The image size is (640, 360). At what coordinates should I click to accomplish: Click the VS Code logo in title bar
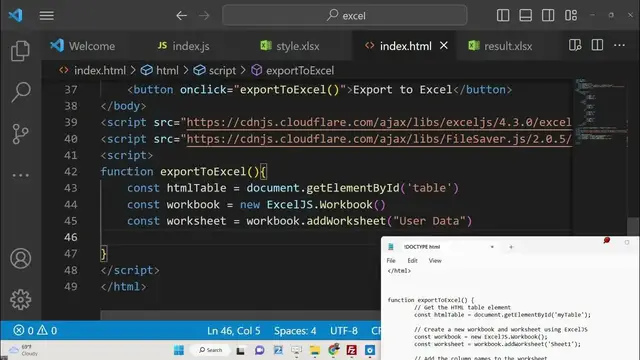point(16,16)
